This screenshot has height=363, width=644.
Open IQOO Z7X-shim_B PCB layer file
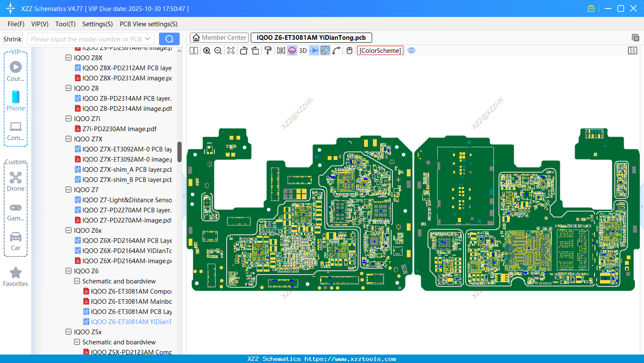coord(123,179)
